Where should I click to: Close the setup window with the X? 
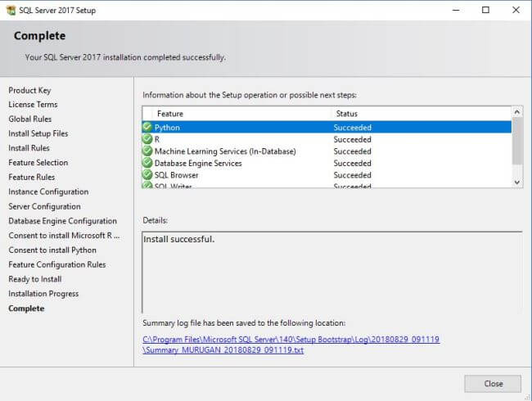[516, 10]
